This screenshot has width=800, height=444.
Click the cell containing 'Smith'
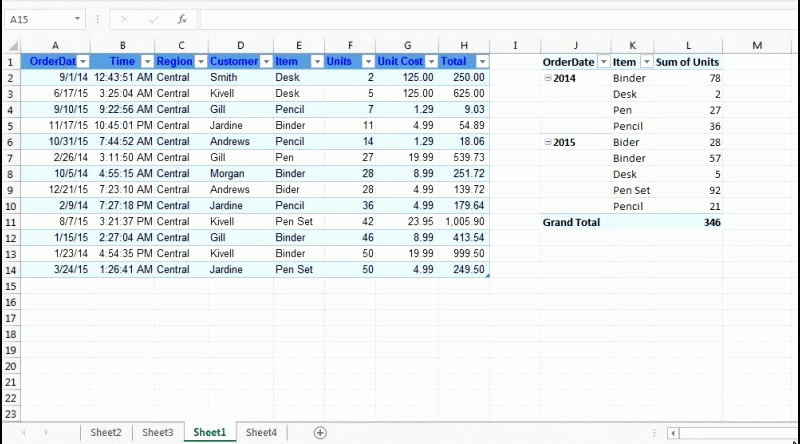click(x=241, y=78)
